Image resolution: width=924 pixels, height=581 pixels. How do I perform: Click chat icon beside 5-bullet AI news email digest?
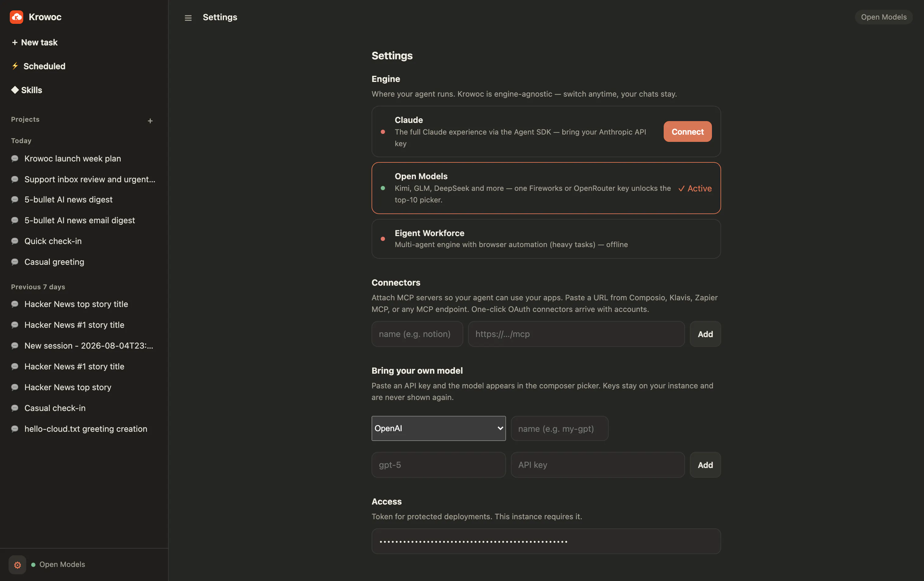coord(15,220)
